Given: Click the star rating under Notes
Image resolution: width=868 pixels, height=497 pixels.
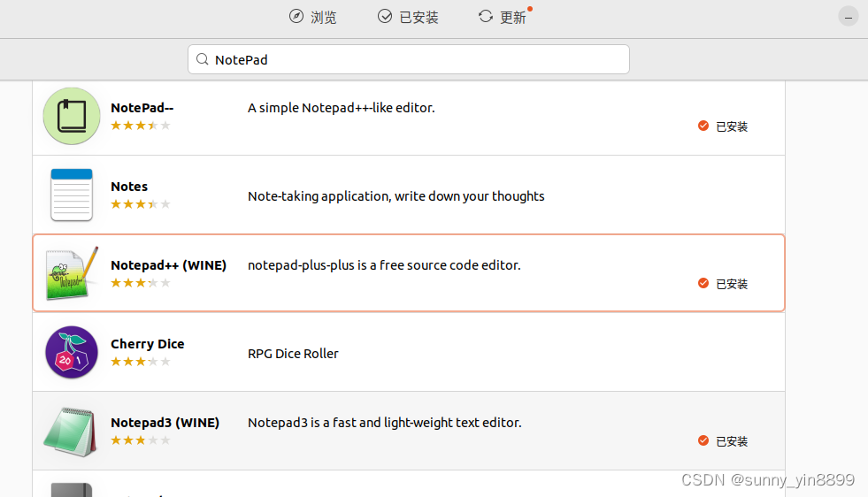Looking at the screenshot, I should pyautogui.click(x=141, y=204).
